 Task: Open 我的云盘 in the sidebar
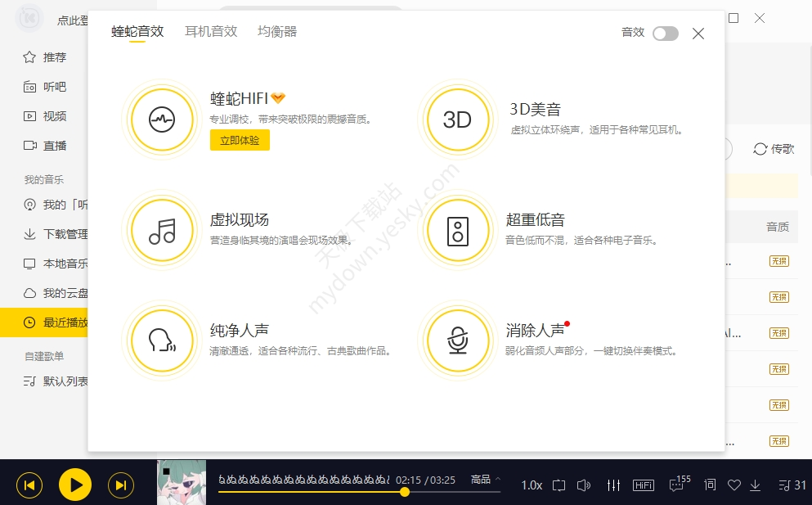click(x=55, y=294)
